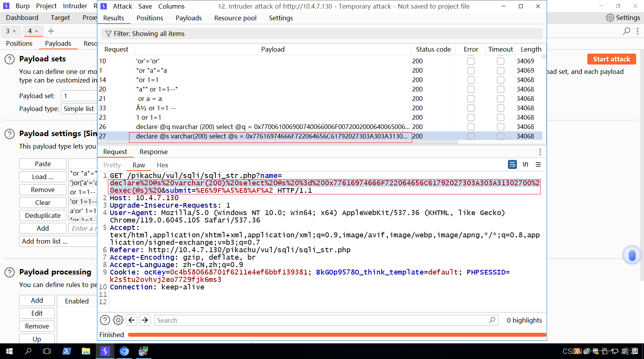This screenshot has width=644, height=359.
Task: Click Filter: Showing all items bar
Action: coord(322,34)
